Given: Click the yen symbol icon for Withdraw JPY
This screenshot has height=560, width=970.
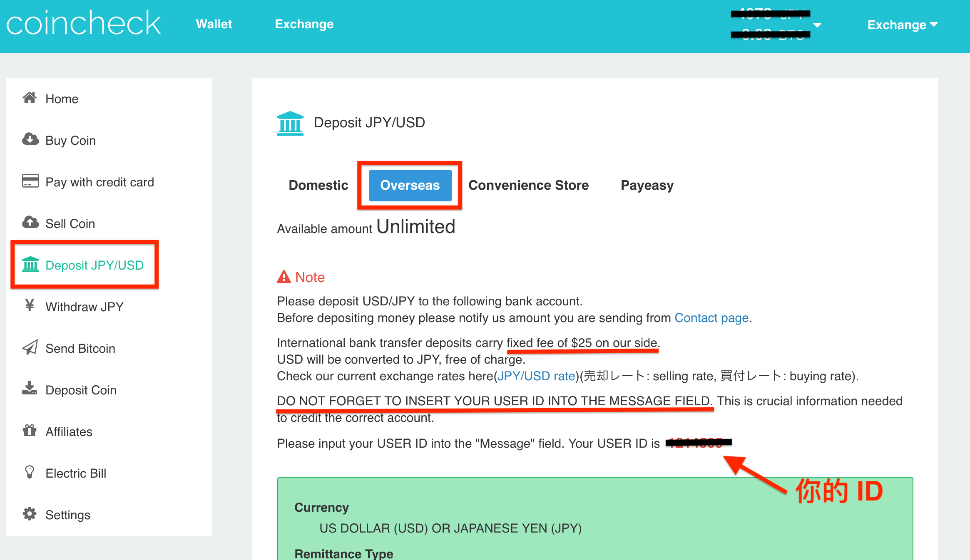Looking at the screenshot, I should coord(30,305).
